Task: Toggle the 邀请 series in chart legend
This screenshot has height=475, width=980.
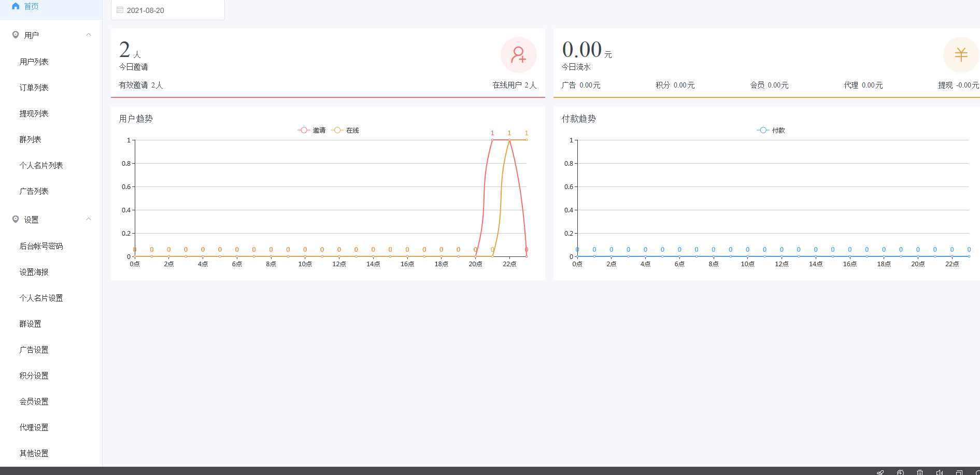Action: point(311,130)
